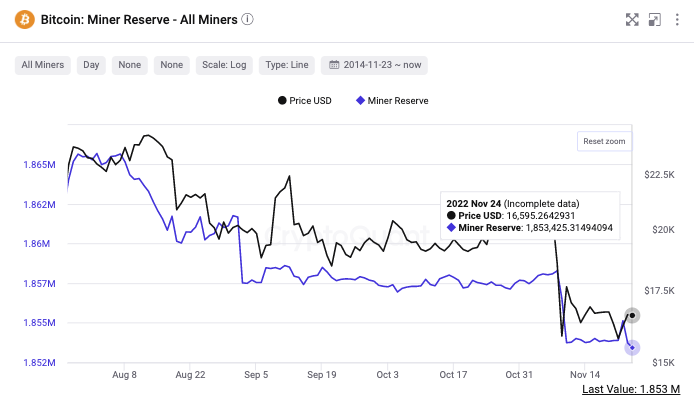This screenshot has width=694, height=403.
Task: Open the None dropdown beside Scale: Log
Action: click(x=172, y=65)
